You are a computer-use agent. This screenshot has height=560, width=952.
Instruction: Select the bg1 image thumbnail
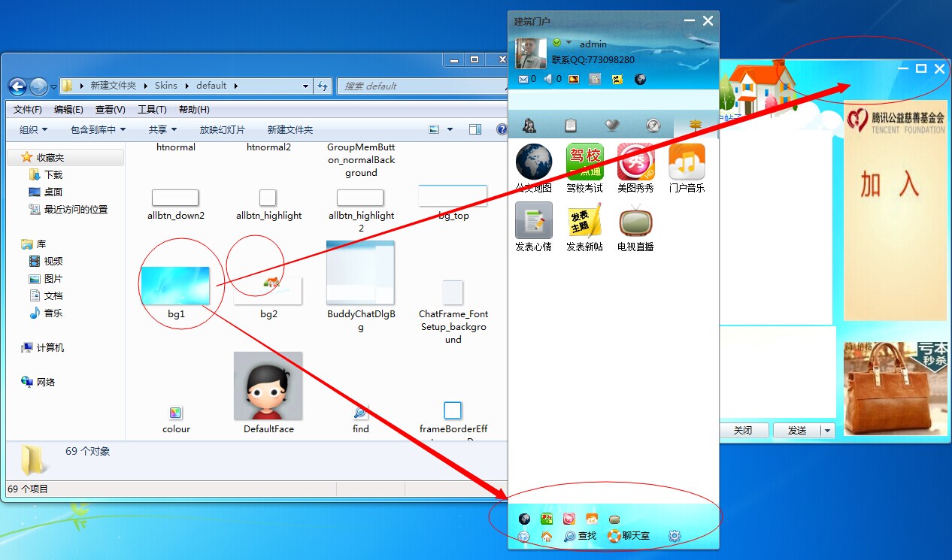click(175, 286)
